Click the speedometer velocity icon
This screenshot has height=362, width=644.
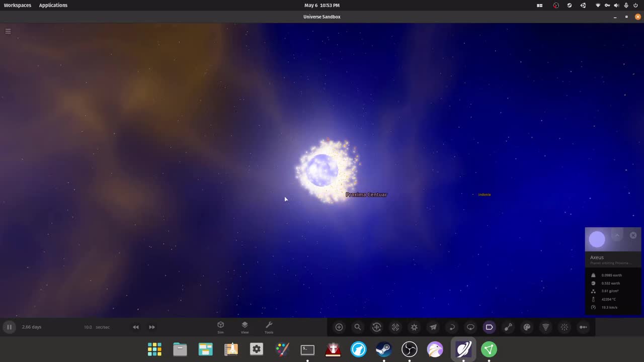(593, 307)
